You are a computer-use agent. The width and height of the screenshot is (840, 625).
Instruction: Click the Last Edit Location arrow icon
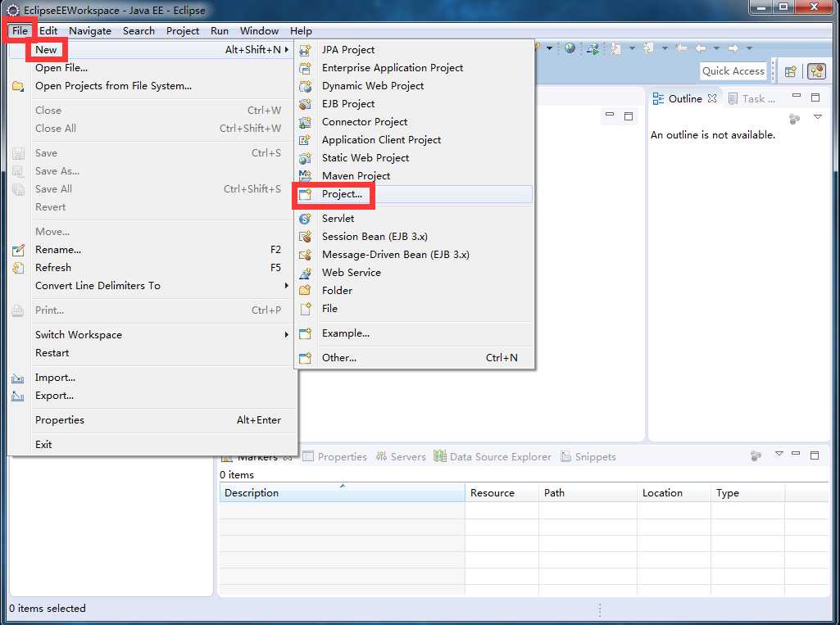(682, 48)
